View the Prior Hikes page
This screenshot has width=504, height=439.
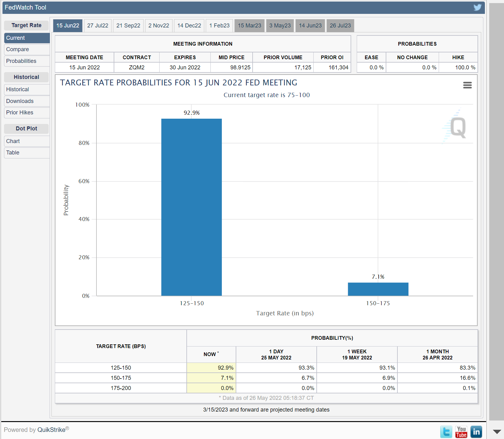[20, 113]
